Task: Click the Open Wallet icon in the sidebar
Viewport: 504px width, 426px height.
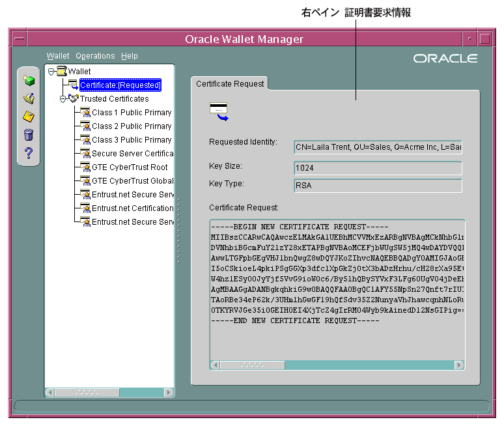Action: [29, 98]
